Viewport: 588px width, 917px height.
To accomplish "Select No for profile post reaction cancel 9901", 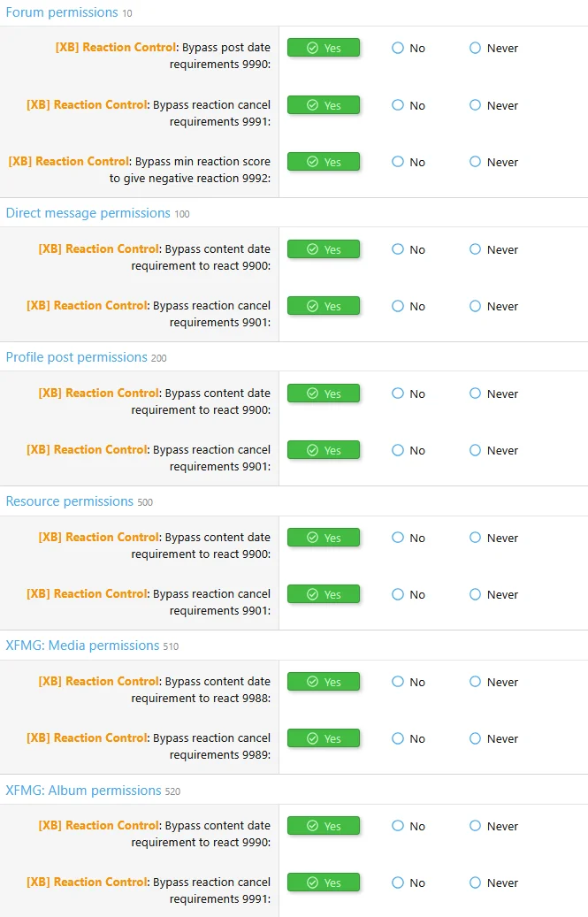I will [x=398, y=450].
